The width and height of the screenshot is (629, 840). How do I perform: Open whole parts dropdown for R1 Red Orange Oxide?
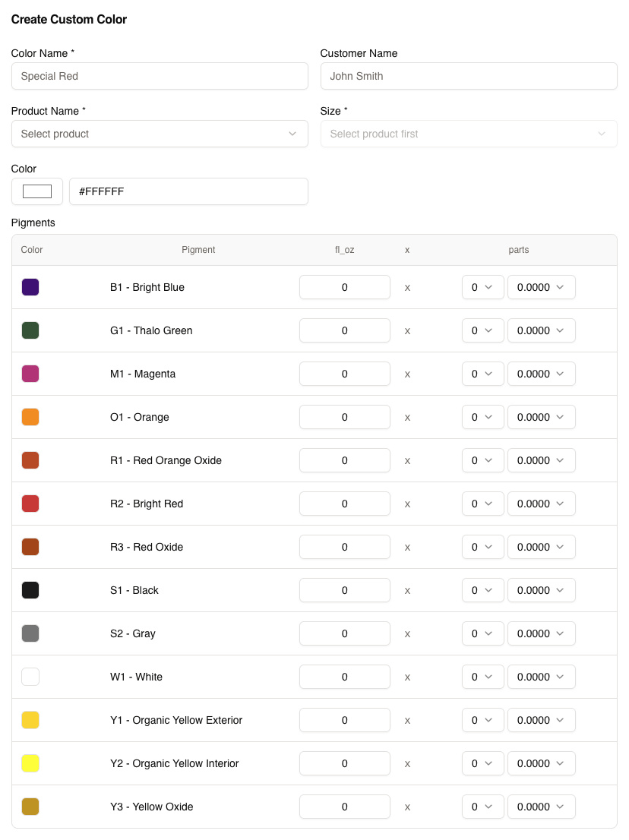tap(482, 460)
